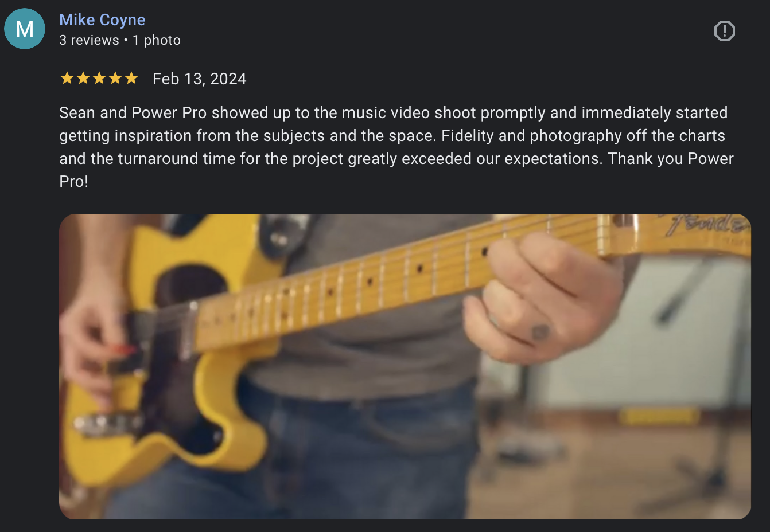Click the third yellow rating star
This screenshot has width=770, height=532.
click(99, 78)
